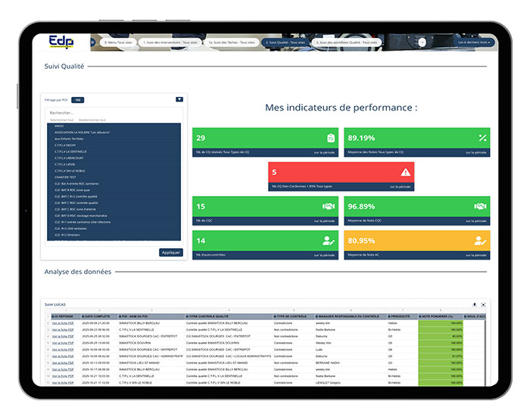Click the download icon above the Suivi LUCAS table
Image resolution: width=530 pixels, height=420 pixels.
pos(475,304)
